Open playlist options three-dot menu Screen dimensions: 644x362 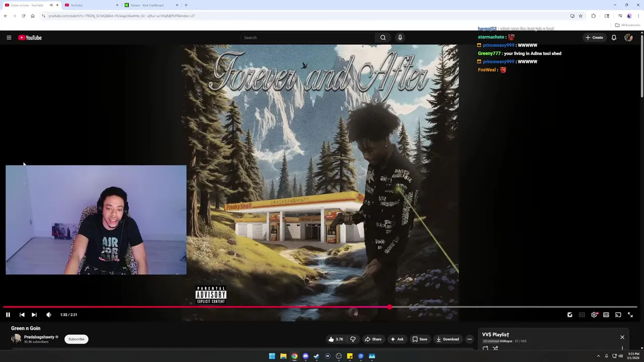(622, 348)
